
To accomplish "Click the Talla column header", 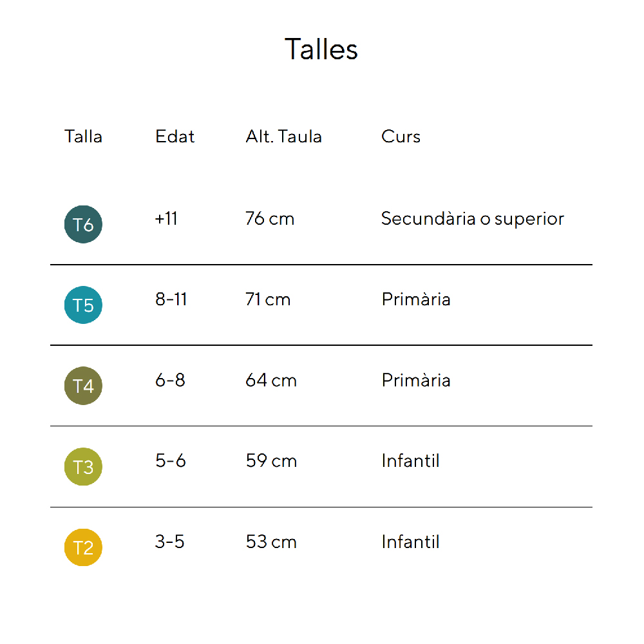I will (x=83, y=137).
